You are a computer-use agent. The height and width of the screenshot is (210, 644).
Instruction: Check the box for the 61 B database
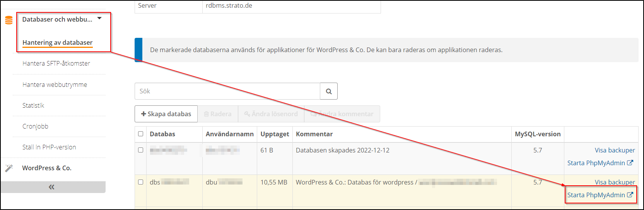[141, 150]
